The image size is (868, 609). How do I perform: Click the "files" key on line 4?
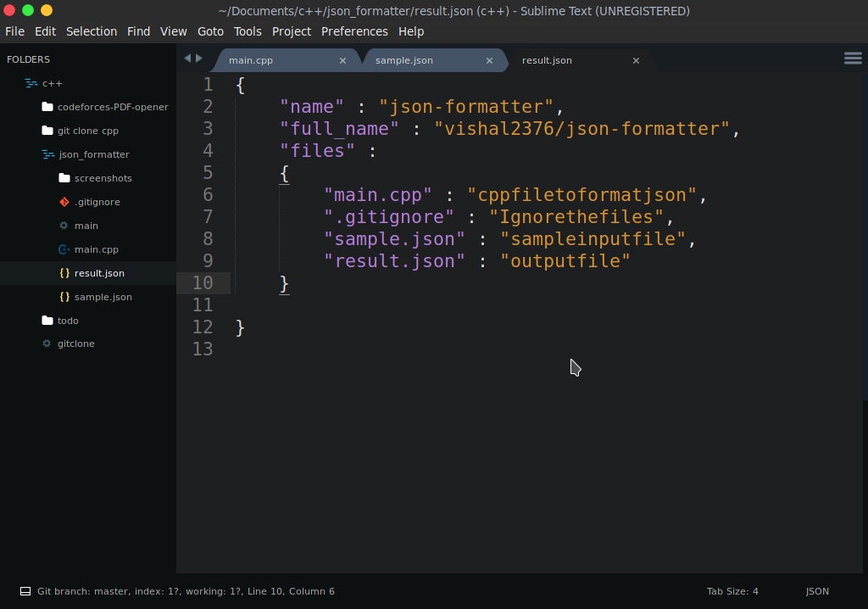pyautogui.click(x=317, y=151)
